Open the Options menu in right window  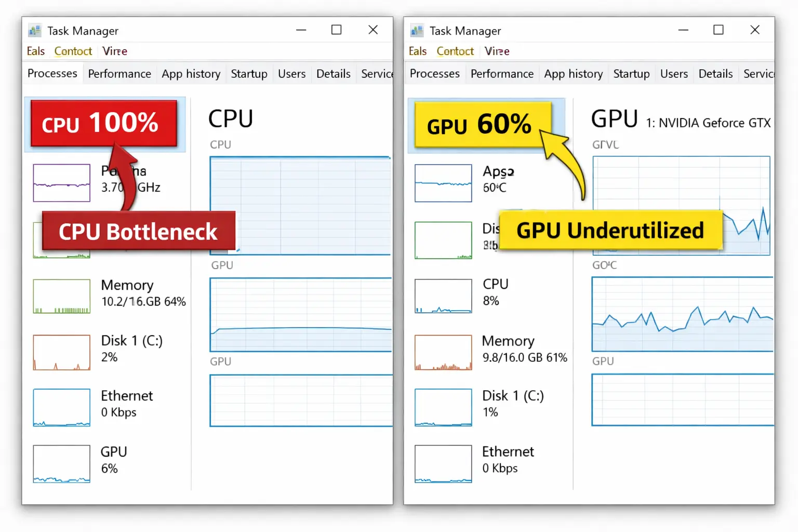click(x=455, y=51)
